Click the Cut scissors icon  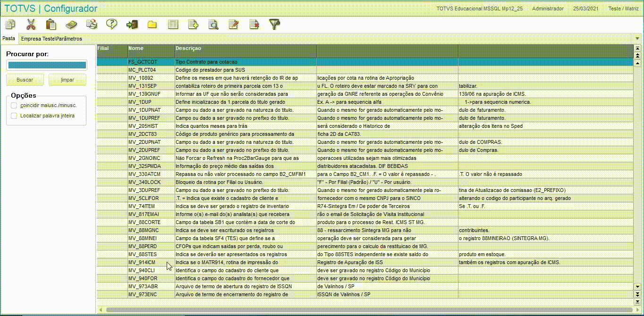click(x=31, y=24)
